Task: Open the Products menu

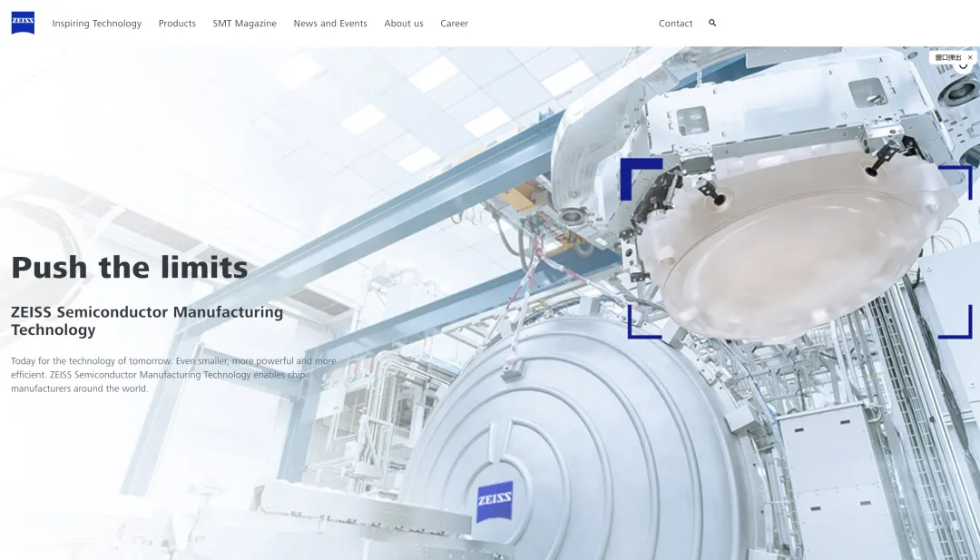Action: (177, 24)
